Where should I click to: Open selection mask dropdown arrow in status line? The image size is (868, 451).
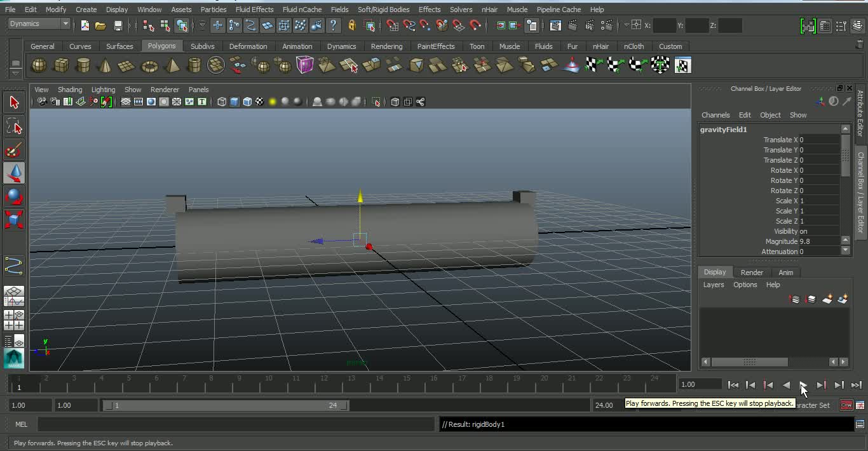click(x=202, y=25)
